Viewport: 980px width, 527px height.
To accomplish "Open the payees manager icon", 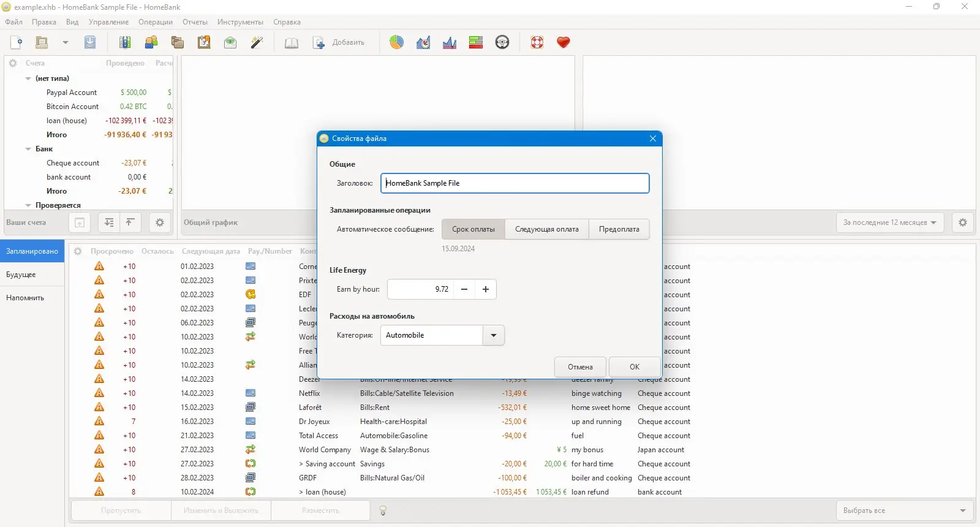I will click(x=151, y=42).
